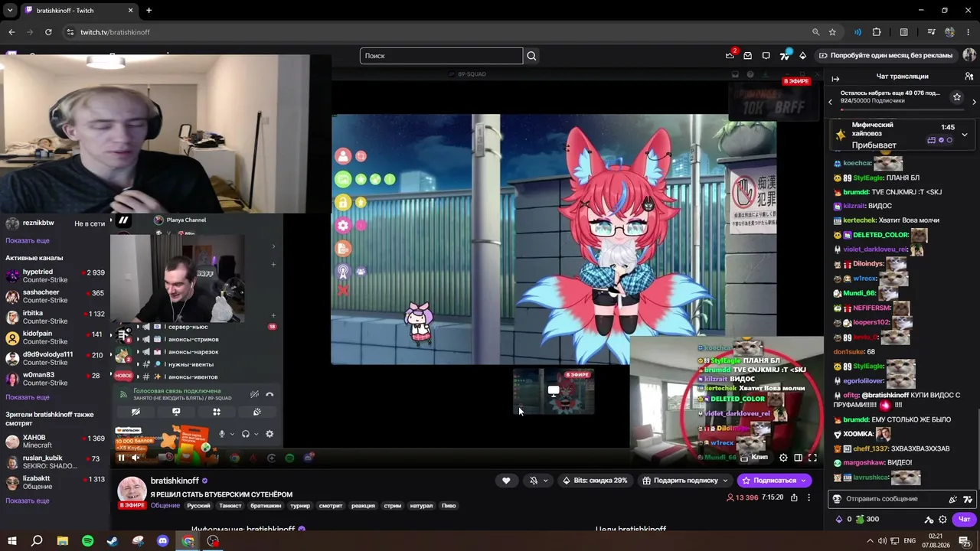Open the Подарить подписку dropdown
The width and height of the screenshot is (980, 551).
[x=684, y=481]
